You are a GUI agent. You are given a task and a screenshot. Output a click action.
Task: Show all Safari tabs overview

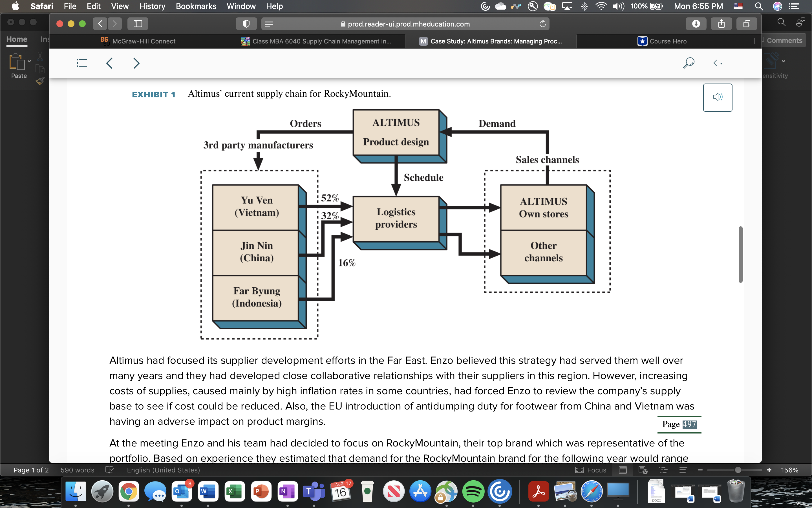[x=747, y=23]
